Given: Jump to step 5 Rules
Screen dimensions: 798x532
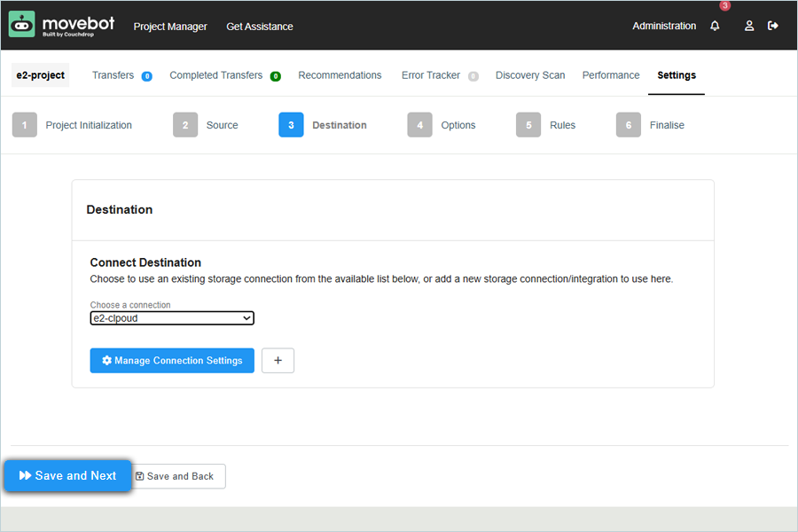Looking at the screenshot, I should [x=546, y=125].
